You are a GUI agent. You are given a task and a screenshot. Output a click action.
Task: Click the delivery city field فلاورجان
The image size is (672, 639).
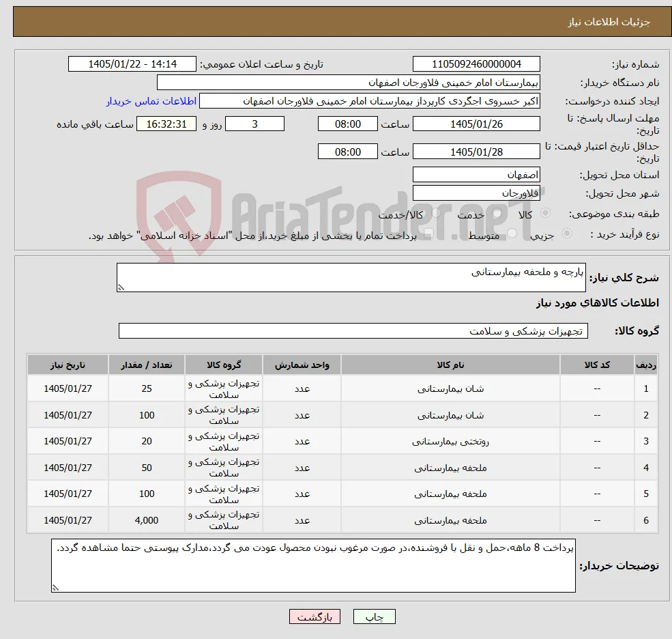476,193
